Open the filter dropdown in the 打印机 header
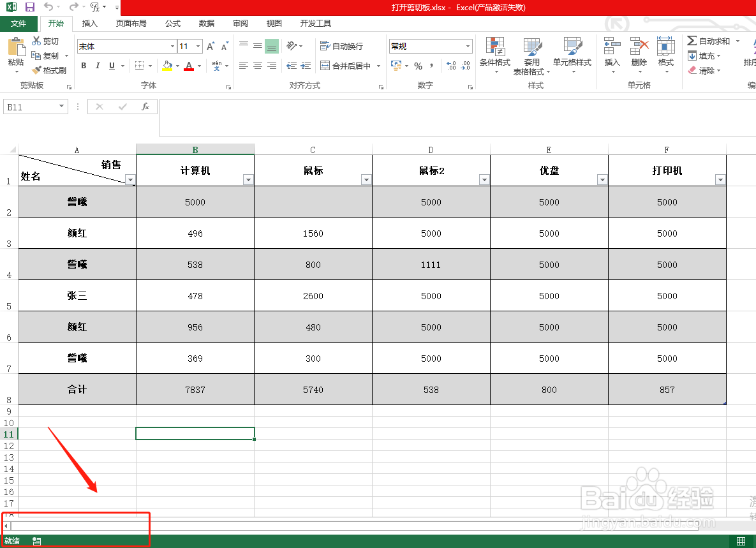 pyautogui.click(x=720, y=180)
